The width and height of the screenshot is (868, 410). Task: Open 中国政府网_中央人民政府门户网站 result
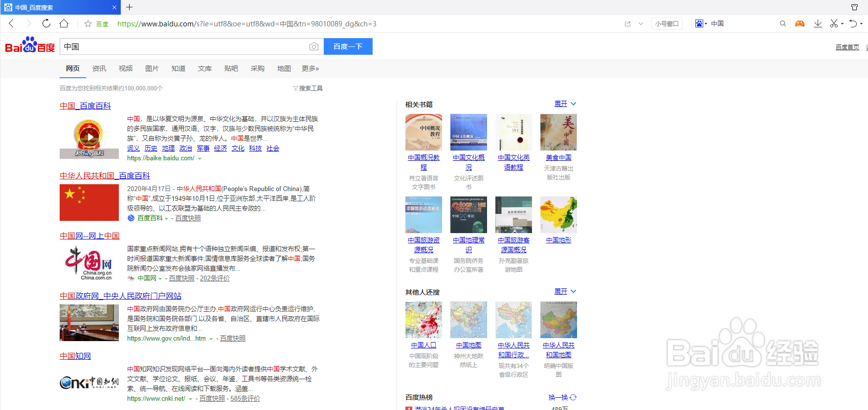tap(120, 296)
